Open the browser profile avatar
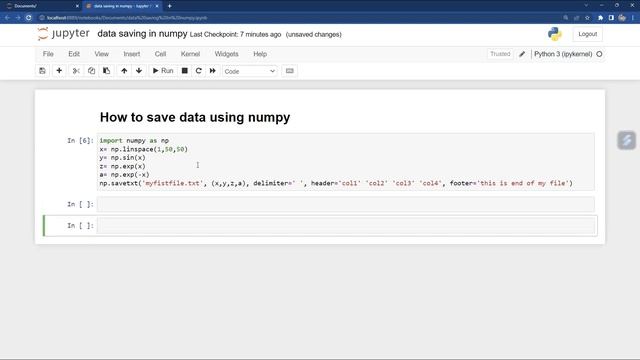 click(x=622, y=18)
